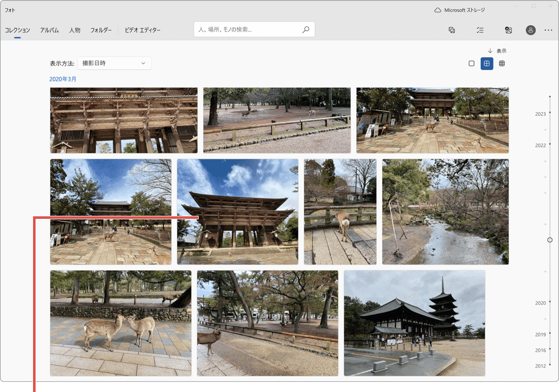Open the import images icon
This screenshot has width=559, height=392.
tap(508, 30)
